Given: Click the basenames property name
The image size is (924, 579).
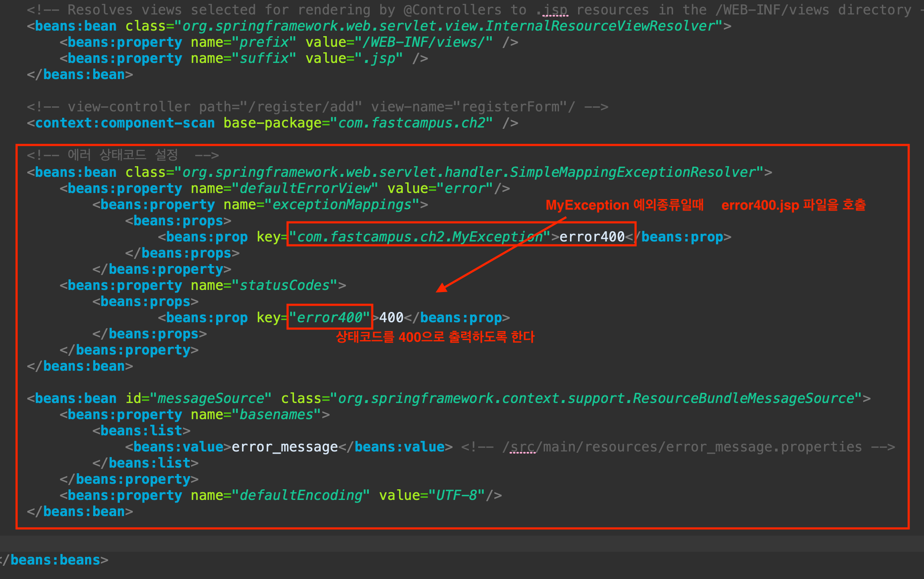Looking at the screenshot, I should click(x=277, y=415).
